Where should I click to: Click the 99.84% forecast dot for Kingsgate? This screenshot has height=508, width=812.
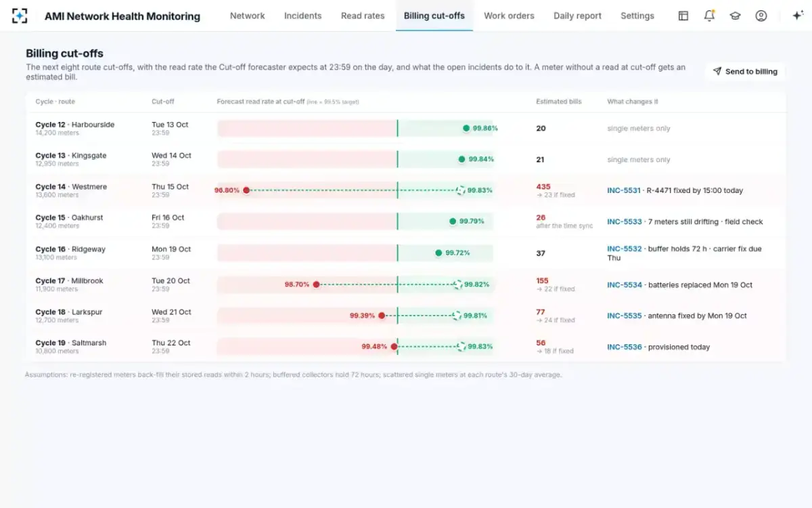coord(461,159)
